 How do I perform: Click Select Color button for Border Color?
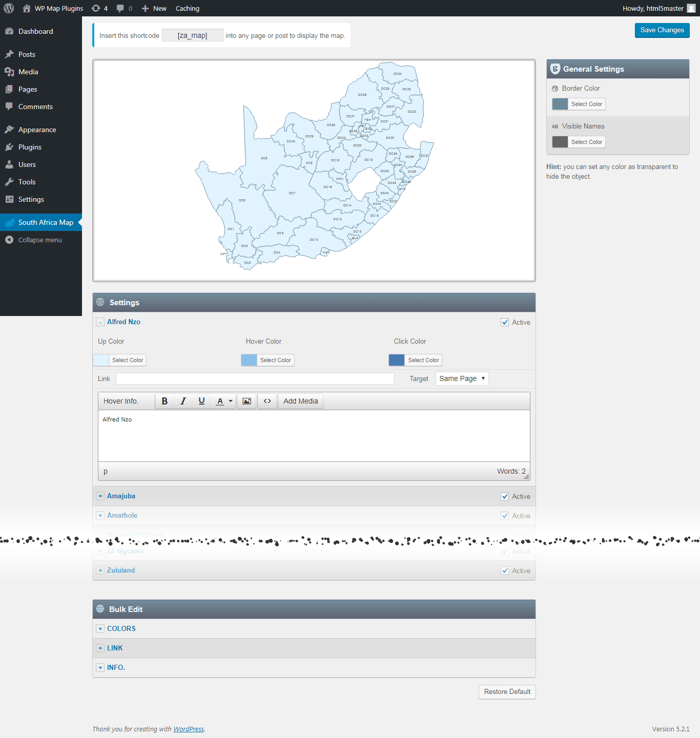(587, 104)
